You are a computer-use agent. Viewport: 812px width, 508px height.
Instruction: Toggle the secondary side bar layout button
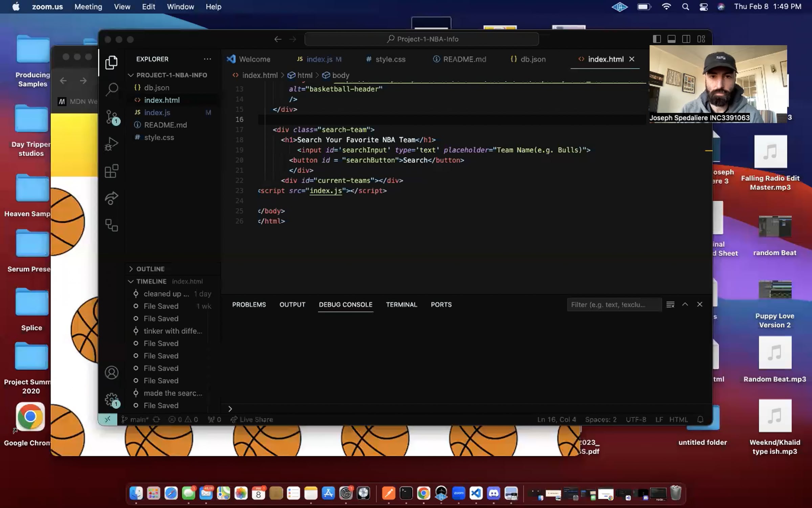point(686,39)
